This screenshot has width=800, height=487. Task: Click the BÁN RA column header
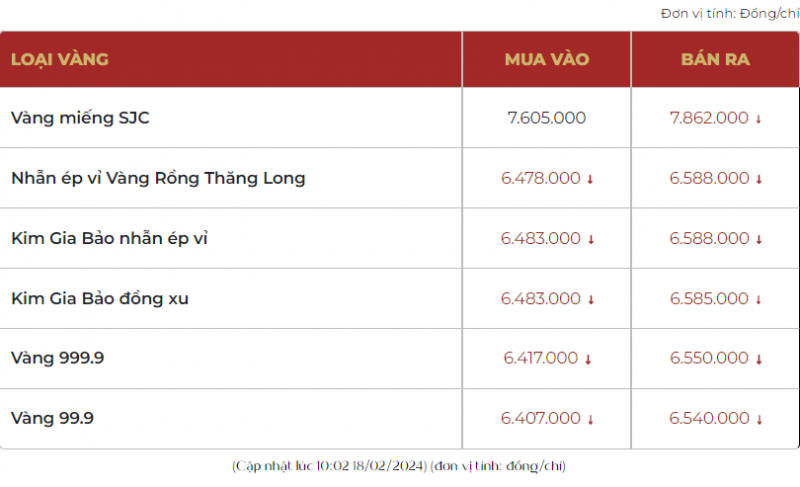click(x=715, y=59)
